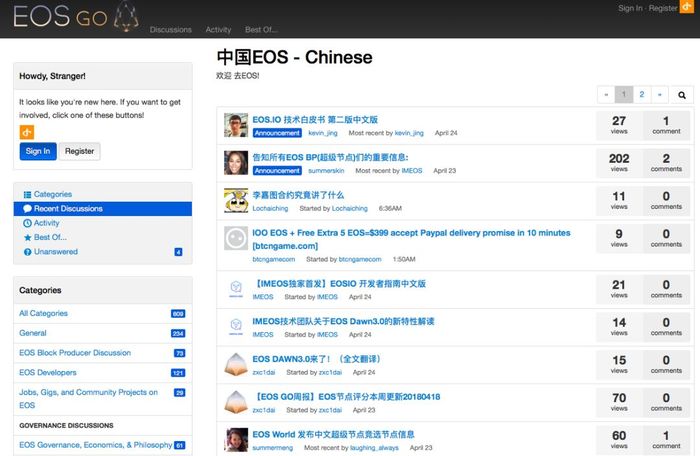Open Jobs, Gigs, and Community Projects category
Viewport: 700px width, 456px height.
[88, 398]
